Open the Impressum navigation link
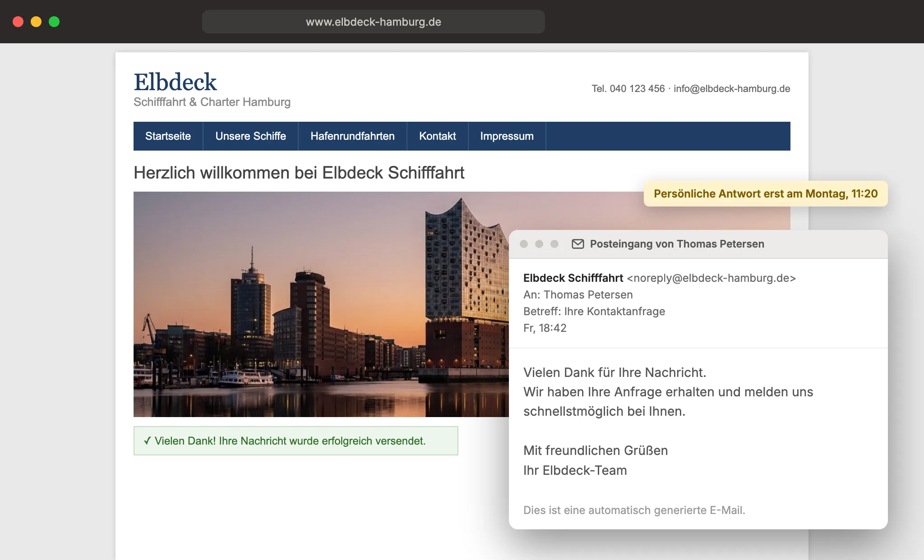The height and width of the screenshot is (560, 924). pos(507,136)
